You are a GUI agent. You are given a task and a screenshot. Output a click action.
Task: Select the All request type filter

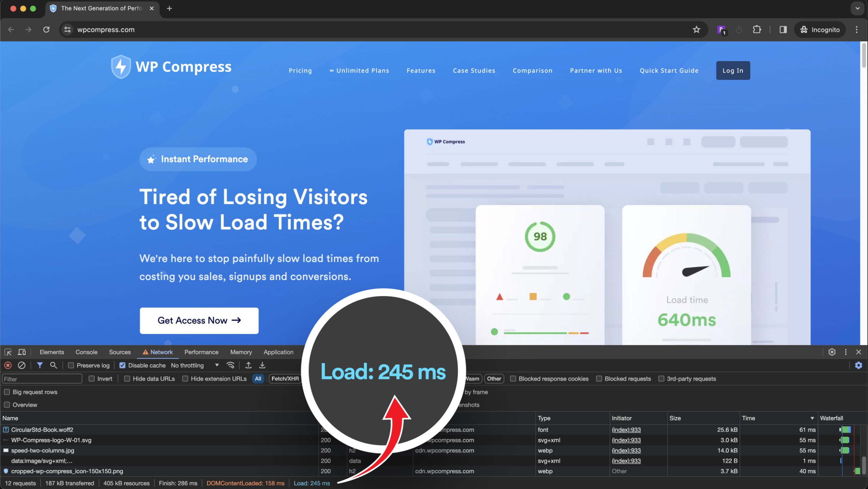click(258, 378)
